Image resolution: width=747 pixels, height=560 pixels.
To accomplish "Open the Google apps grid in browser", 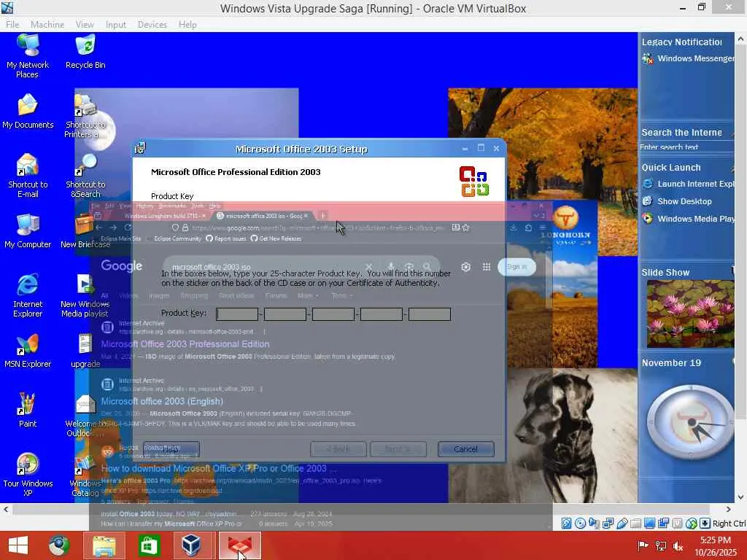I will (x=487, y=267).
